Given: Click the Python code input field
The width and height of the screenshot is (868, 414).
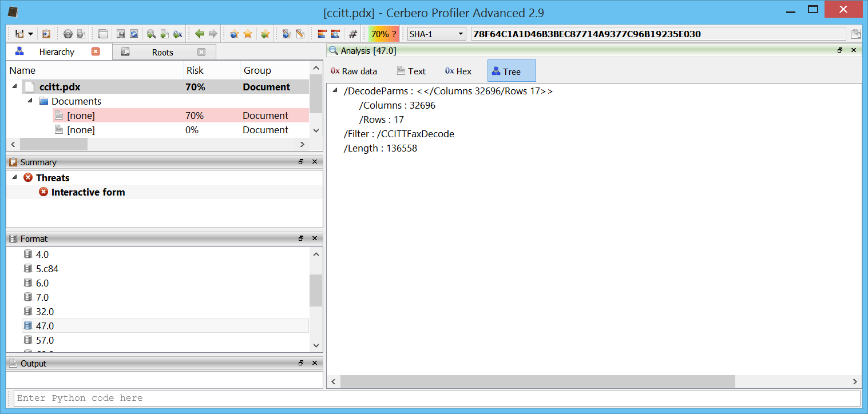Looking at the screenshot, I should (x=437, y=398).
